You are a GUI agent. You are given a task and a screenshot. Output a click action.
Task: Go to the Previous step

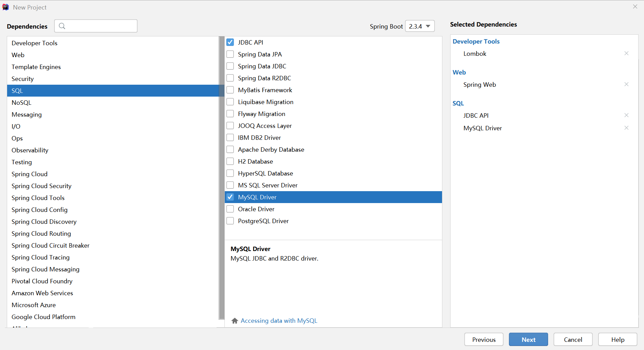[484, 339]
